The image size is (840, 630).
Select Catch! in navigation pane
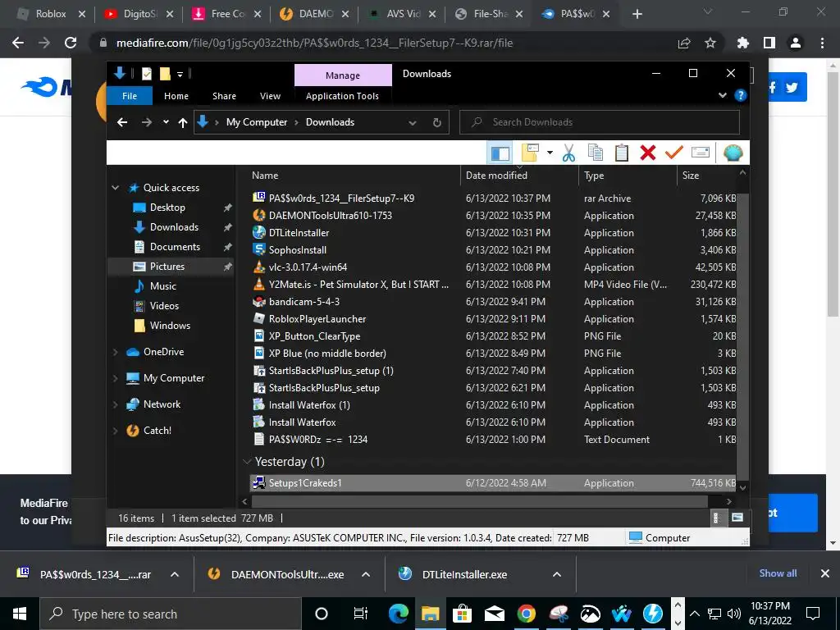[x=157, y=430]
